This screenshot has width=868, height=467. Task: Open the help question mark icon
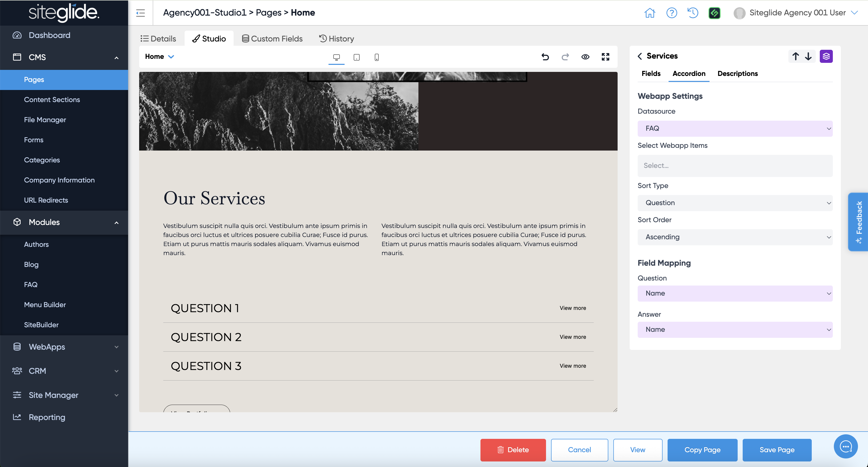[x=671, y=13]
